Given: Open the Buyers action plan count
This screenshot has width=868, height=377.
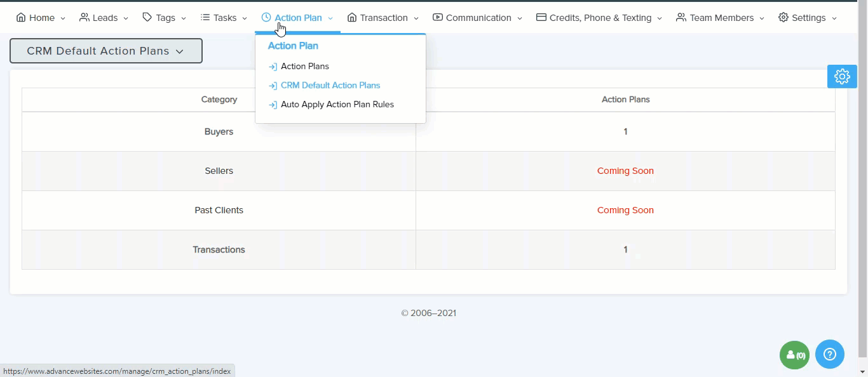Looking at the screenshot, I should [625, 131].
